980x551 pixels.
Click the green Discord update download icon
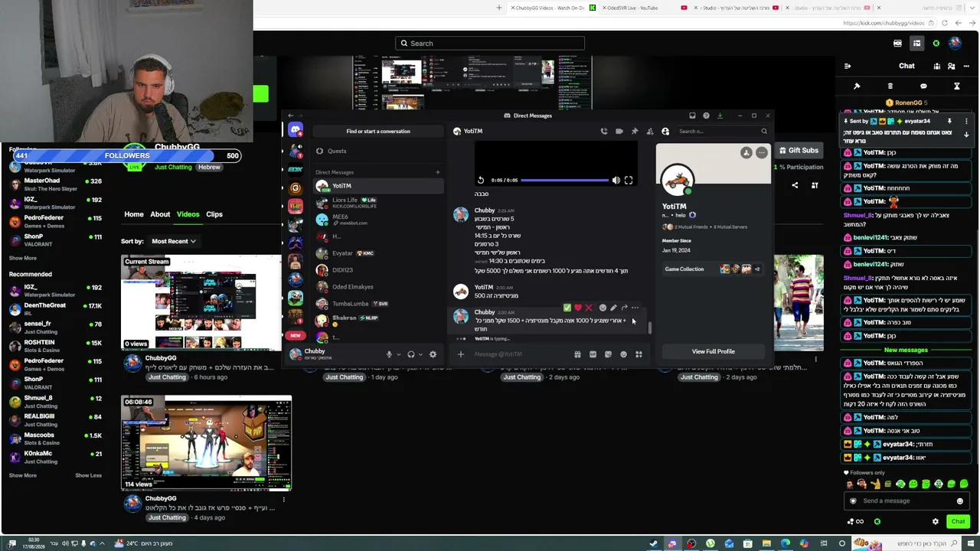(720, 116)
